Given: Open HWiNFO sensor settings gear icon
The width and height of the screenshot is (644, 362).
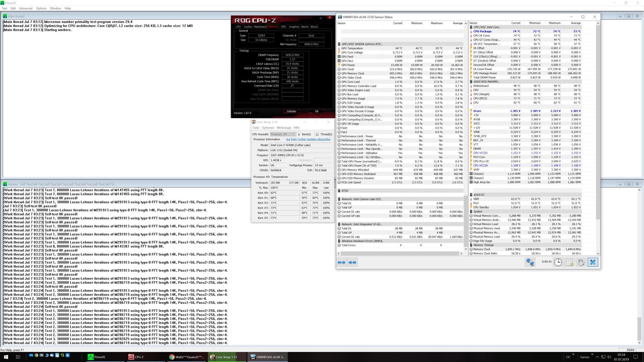Looking at the screenshot, I should (581, 262).
